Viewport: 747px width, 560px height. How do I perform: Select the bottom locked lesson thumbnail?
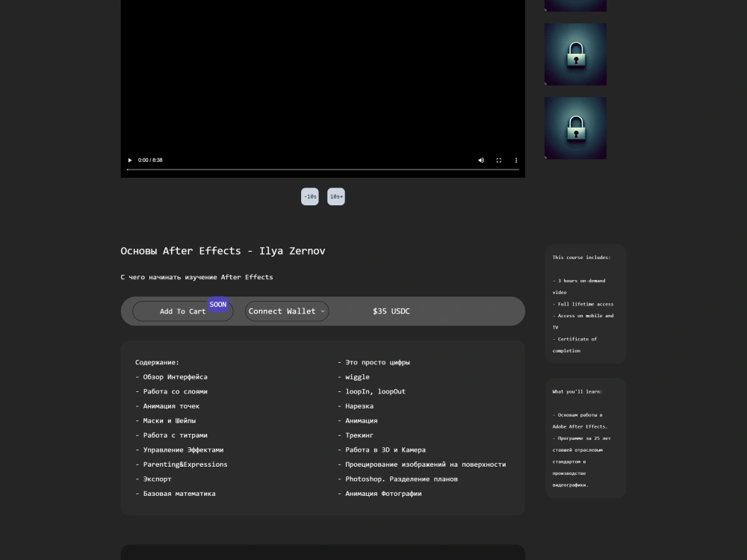(x=575, y=128)
